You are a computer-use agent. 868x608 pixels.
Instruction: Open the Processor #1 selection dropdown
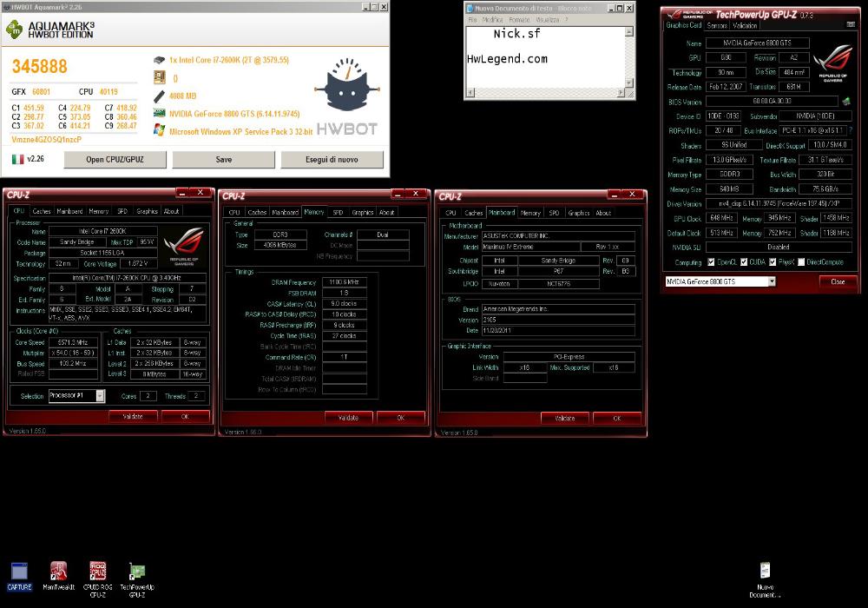point(100,395)
